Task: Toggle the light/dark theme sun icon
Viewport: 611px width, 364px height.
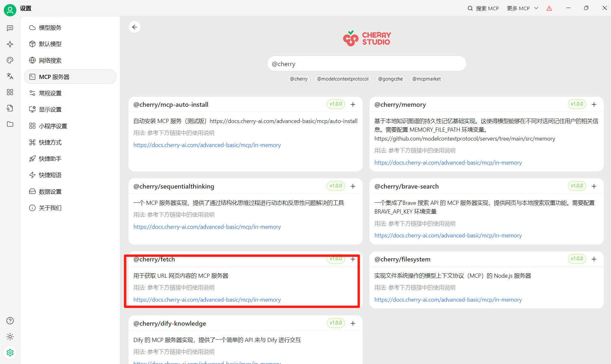Action: (10, 337)
